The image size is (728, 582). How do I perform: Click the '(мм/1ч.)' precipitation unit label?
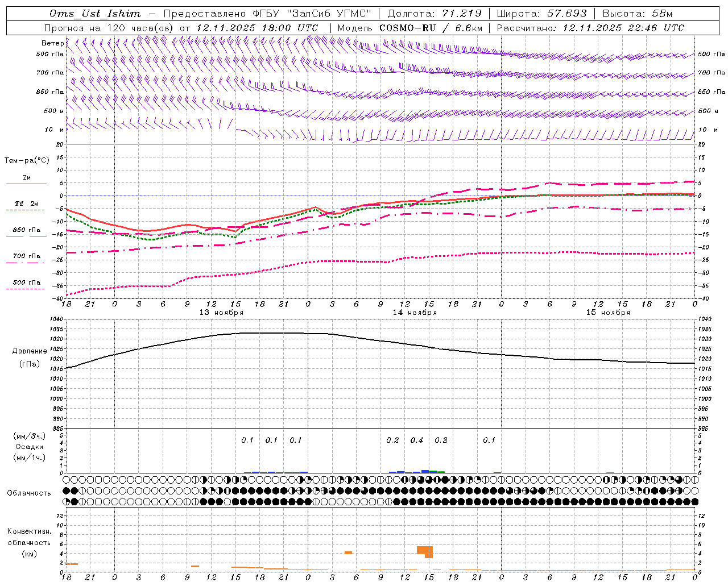pyautogui.click(x=30, y=458)
